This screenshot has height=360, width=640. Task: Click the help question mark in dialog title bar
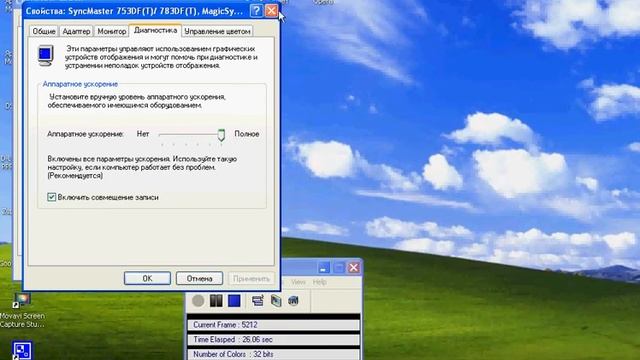tap(256, 11)
